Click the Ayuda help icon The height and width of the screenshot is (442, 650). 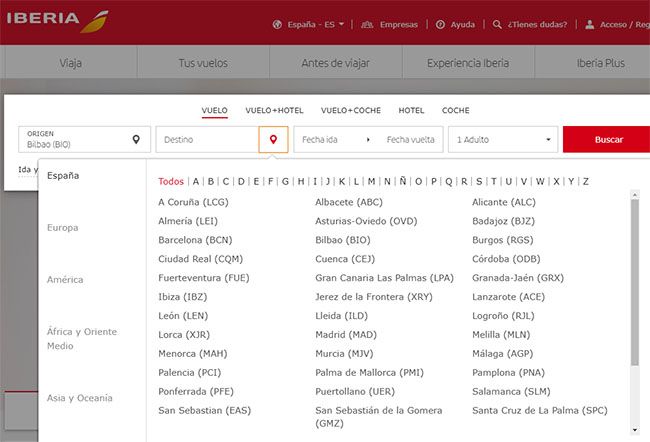point(440,24)
